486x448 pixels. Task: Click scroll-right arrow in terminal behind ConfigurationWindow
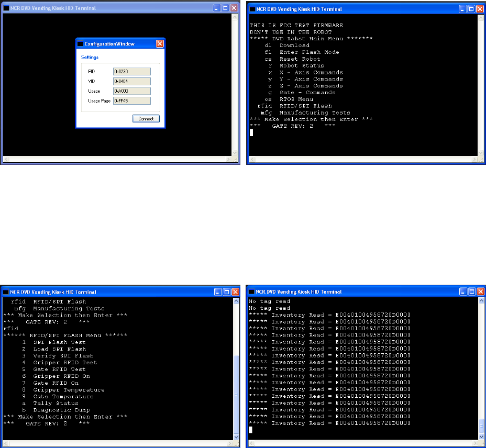coord(229,159)
